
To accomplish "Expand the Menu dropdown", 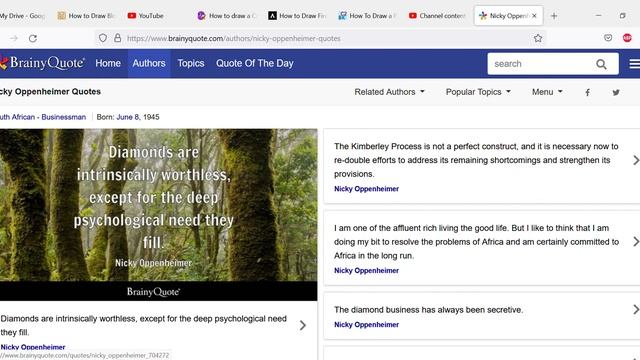I will point(547,92).
